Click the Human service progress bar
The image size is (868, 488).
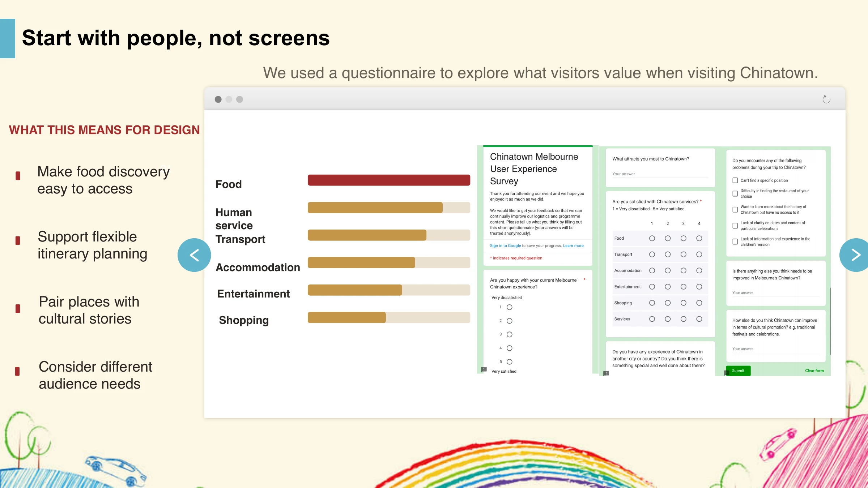tap(389, 208)
